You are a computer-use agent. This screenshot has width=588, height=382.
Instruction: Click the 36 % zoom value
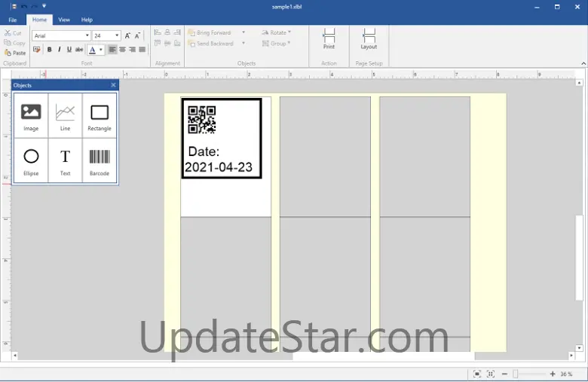coord(566,374)
